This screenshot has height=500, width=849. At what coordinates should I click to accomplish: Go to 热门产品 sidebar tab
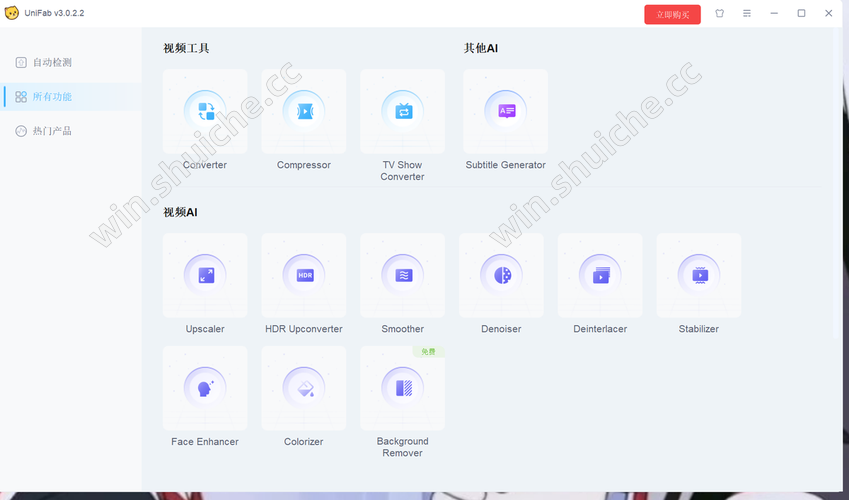point(71,131)
